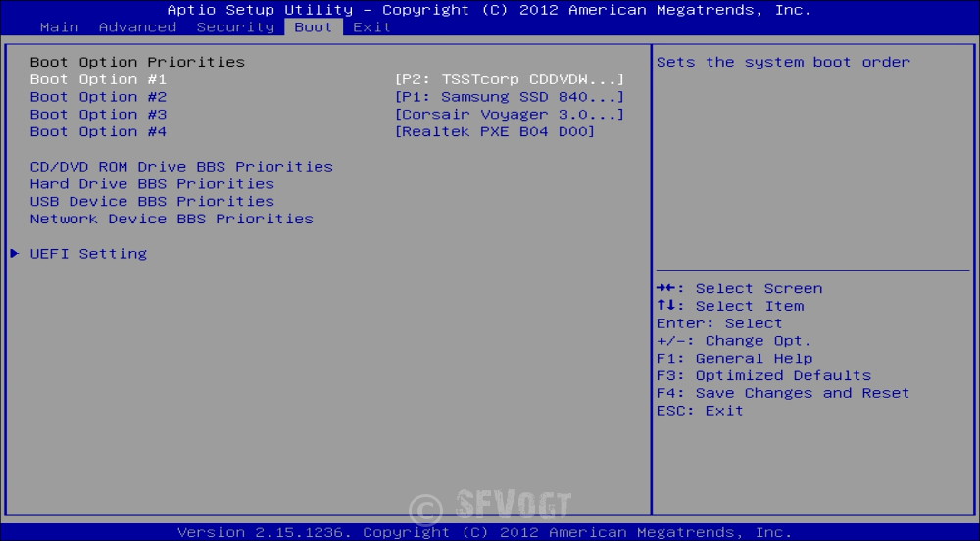The height and width of the screenshot is (541, 980).
Task: Click the Aptio Setup Utility title text
Action: (489, 10)
